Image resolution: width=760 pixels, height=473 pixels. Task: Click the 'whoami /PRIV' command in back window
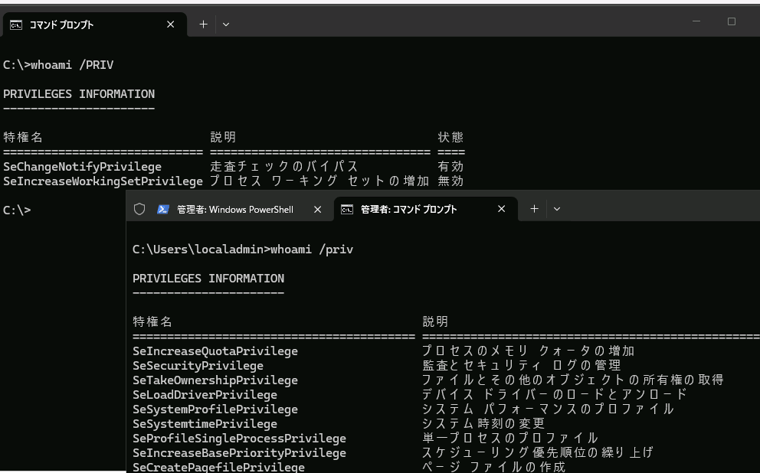72,65
